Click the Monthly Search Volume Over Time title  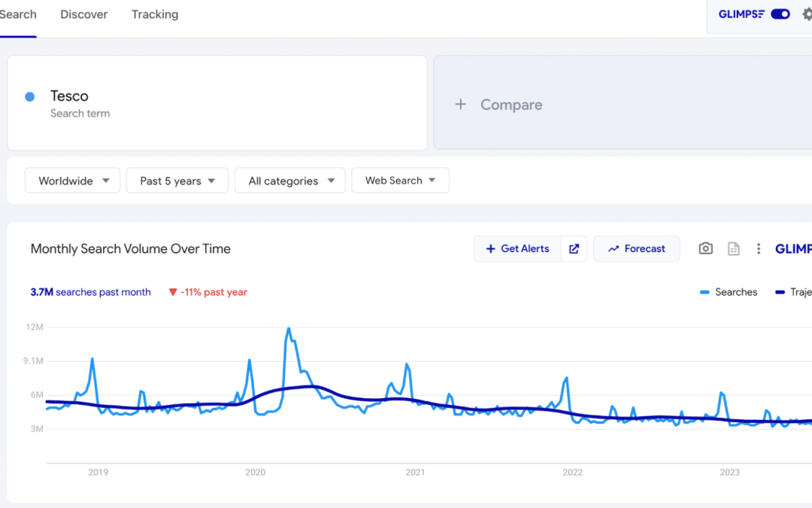(x=131, y=249)
